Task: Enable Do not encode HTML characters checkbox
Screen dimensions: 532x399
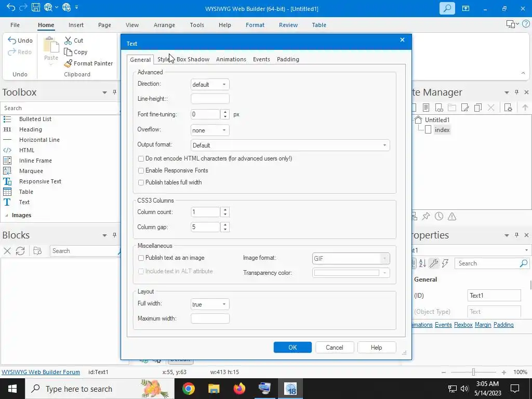Action: pos(141,159)
